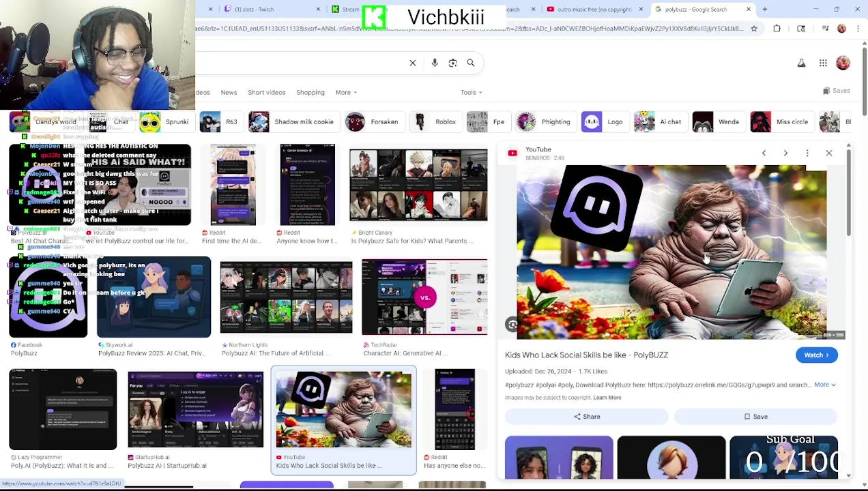Bookmark this page with star icon
The image size is (868, 491).
(754, 29)
